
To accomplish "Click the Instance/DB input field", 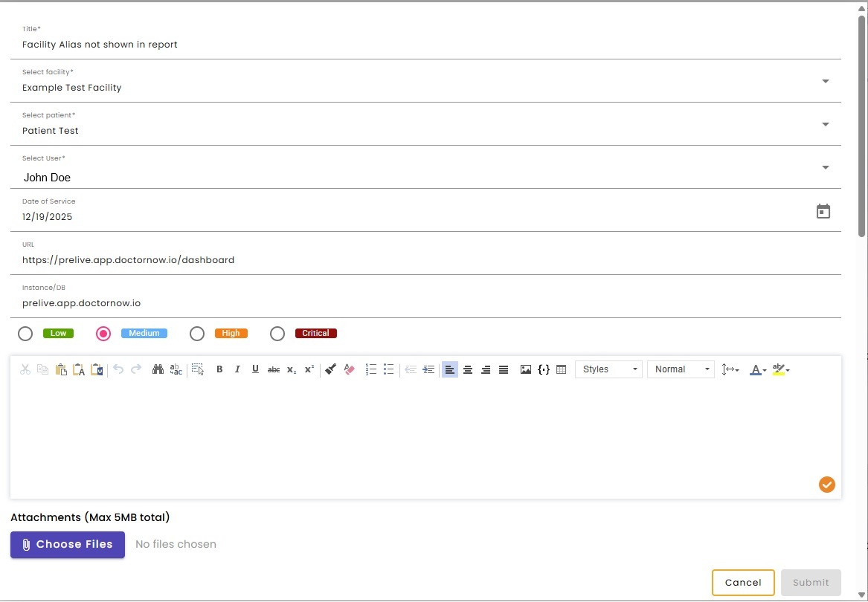I will pos(425,297).
